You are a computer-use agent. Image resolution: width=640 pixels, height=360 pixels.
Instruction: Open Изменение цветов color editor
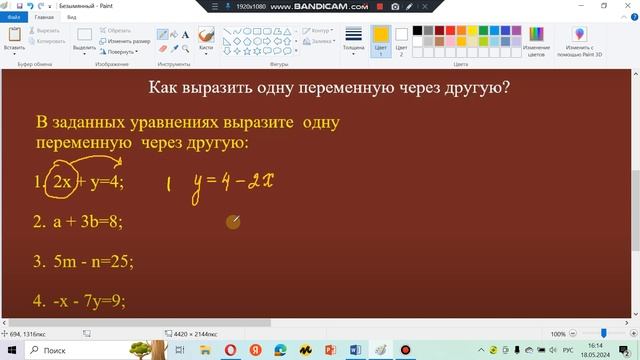pyautogui.click(x=536, y=42)
